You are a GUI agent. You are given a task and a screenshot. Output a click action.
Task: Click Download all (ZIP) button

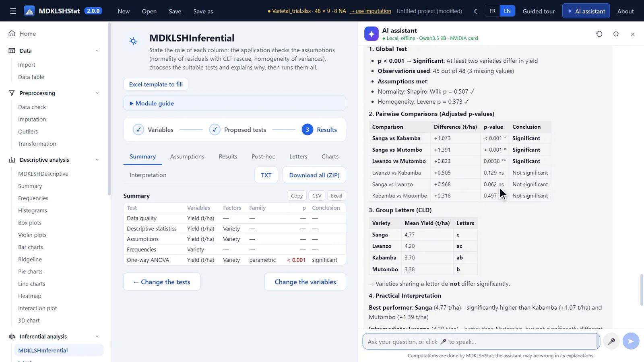click(x=314, y=175)
